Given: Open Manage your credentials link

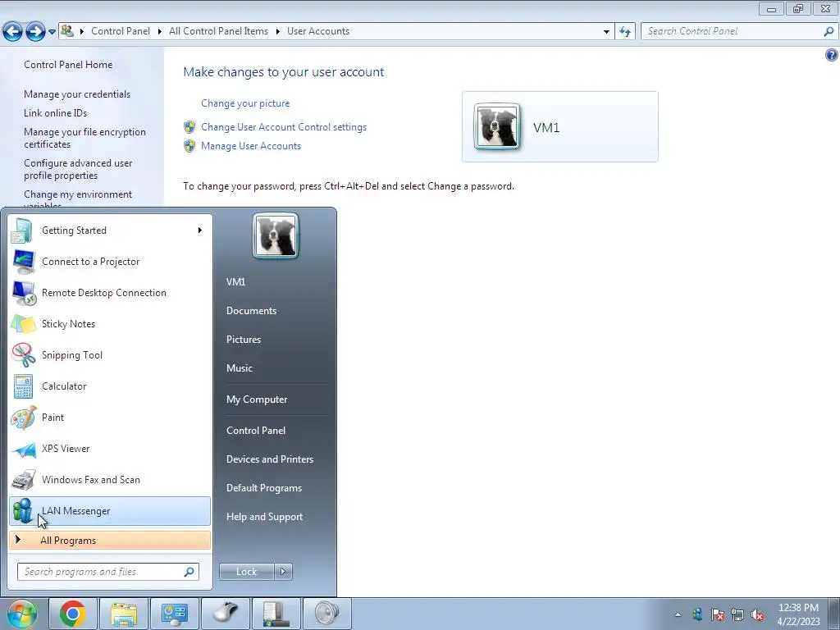Looking at the screenshot, I should point(77,94).
